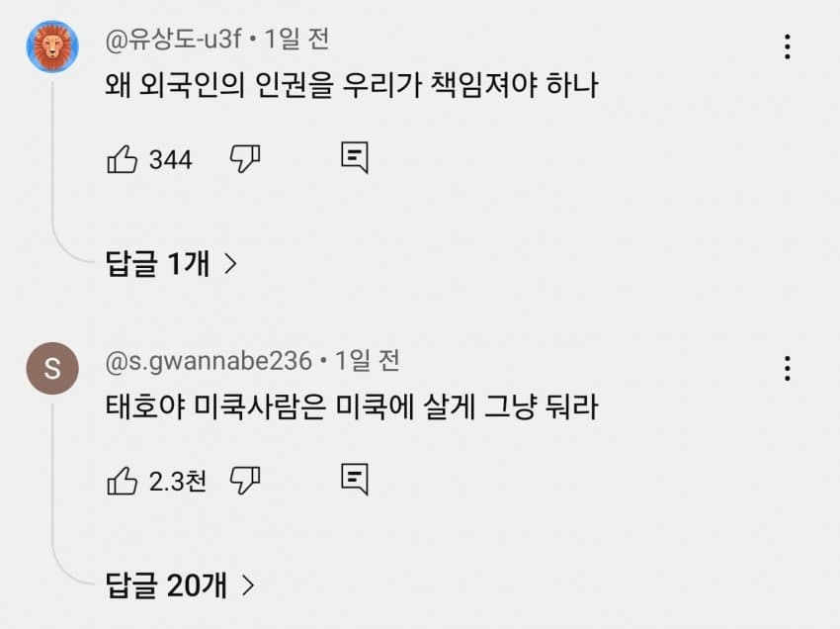840x629 pixels.
Task: Click the 2.3천 like count
Action: (x=178, y=482)
